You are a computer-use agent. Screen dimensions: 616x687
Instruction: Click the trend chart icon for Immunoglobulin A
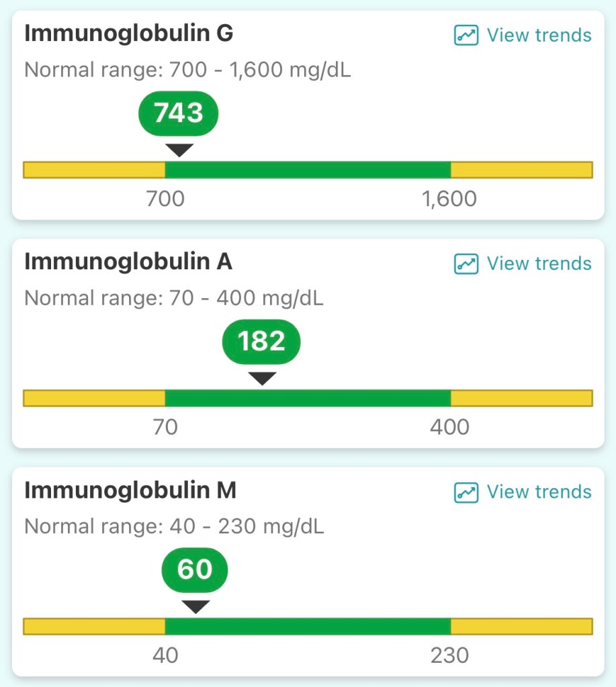[465, 263]
